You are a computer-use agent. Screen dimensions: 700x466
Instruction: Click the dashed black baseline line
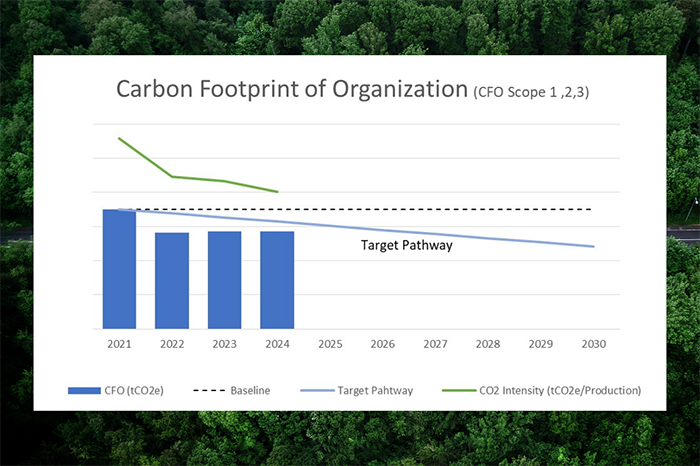357,209
